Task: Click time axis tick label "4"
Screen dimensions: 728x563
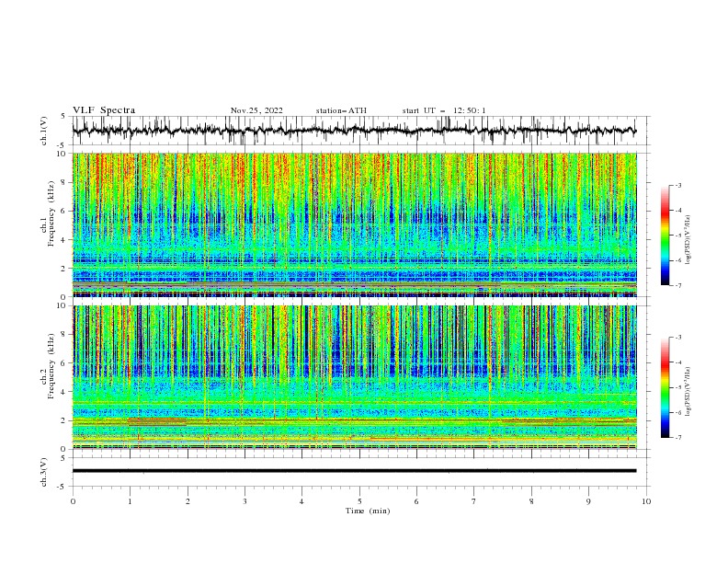Action: [301, 501]
